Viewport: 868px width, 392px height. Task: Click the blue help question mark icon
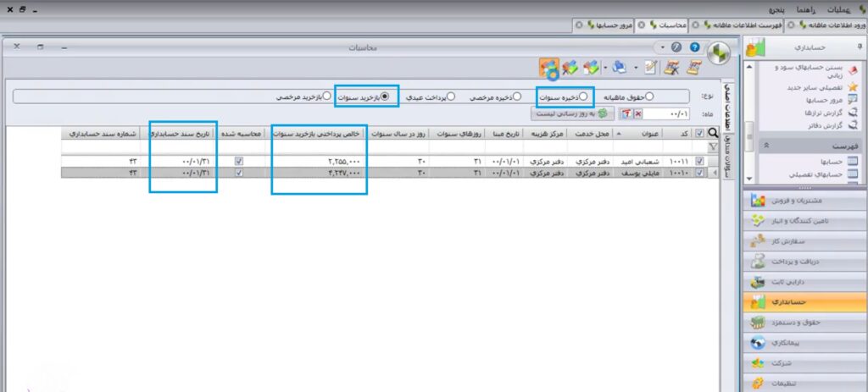[694, 47]
